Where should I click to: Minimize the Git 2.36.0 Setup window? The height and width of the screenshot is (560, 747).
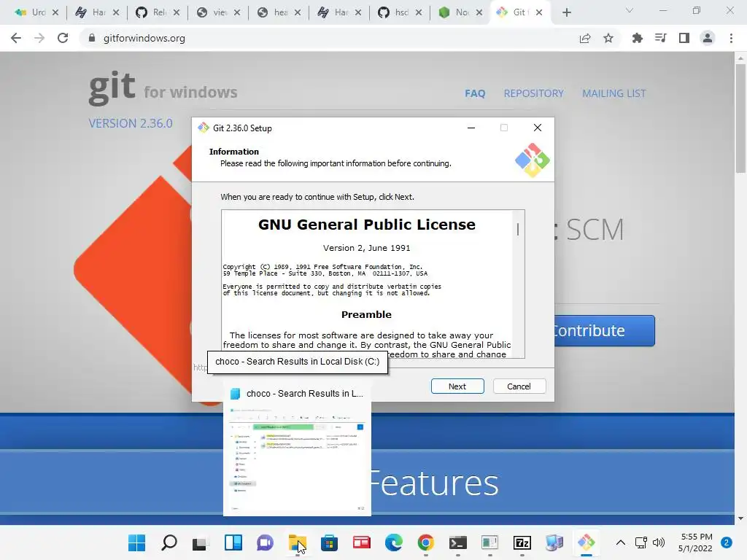(x=471, y=128)
